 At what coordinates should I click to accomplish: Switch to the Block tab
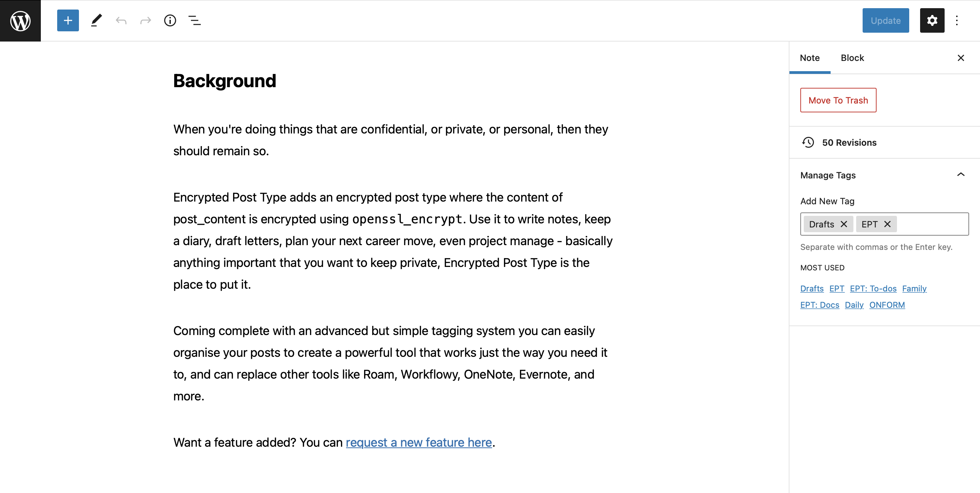tap(852, 58)
